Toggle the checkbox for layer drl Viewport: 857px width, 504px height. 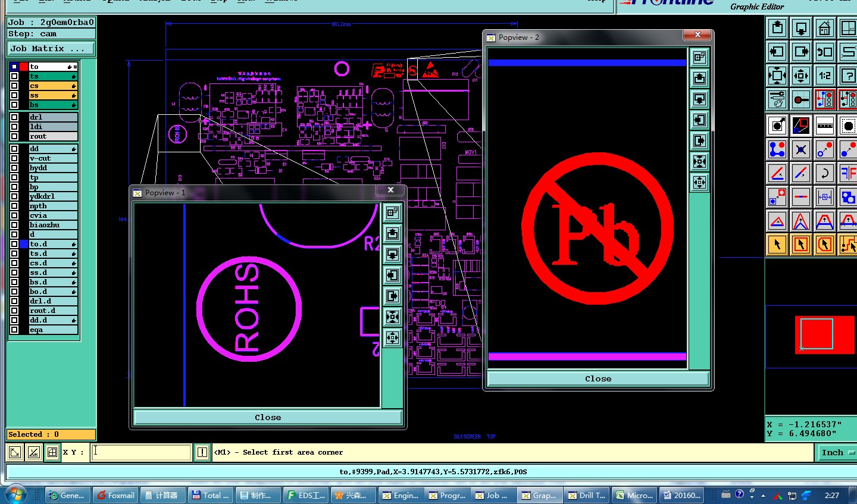tap(14, 117)
